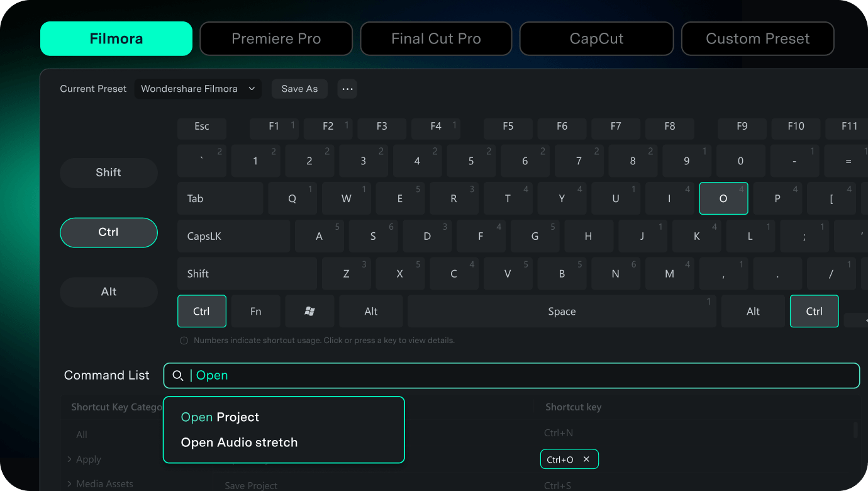
Task: Click the command list scrollbar
Action: point(855,430)
